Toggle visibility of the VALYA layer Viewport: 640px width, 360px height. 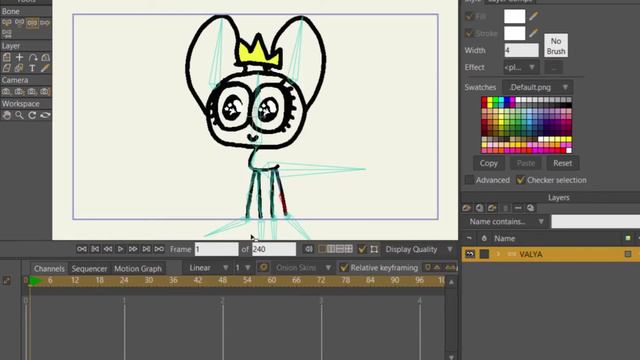(470, 254)
